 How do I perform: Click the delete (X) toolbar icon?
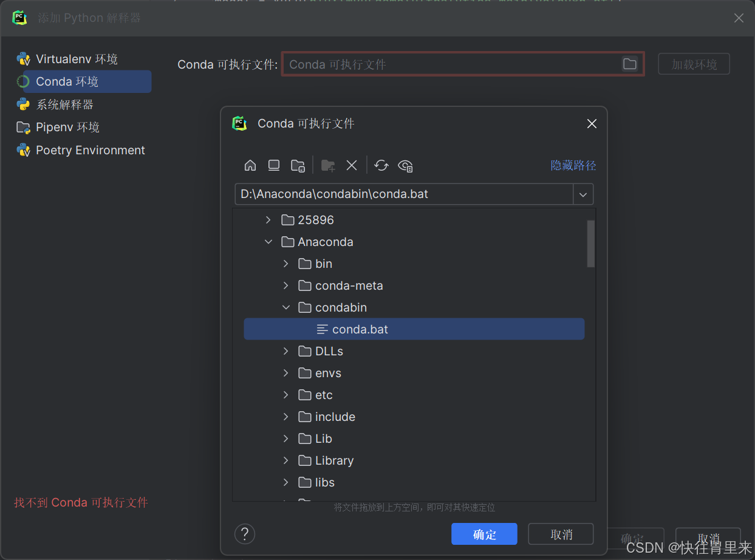(x=352, y=165)
